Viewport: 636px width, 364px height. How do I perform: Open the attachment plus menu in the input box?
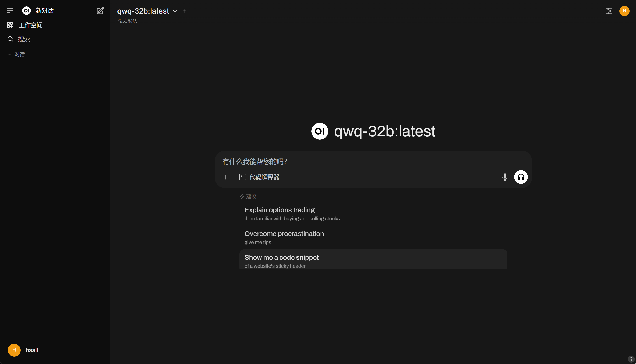[x=226, y=177]
